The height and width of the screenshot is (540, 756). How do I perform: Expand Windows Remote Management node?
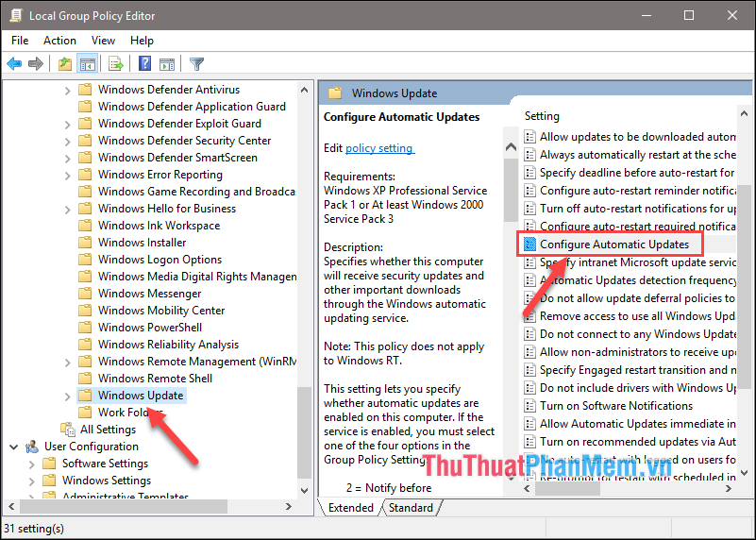pyautogui.click(x=68, y=363)
